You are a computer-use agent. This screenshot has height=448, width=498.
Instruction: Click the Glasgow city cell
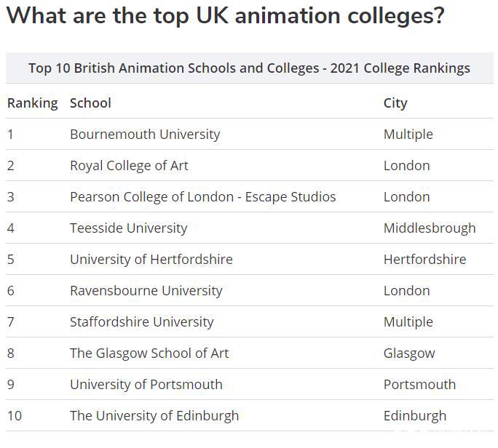[409, 353]
